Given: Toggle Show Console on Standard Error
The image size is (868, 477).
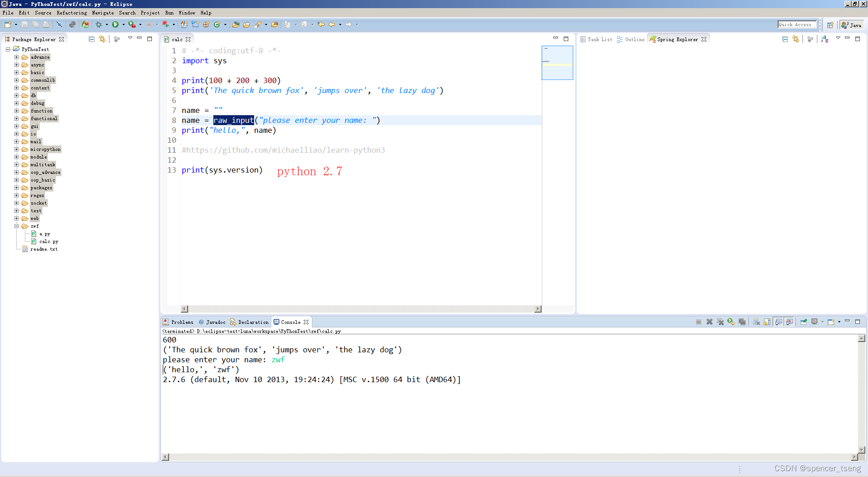Looking at the screenshot, I should point(789,322).
